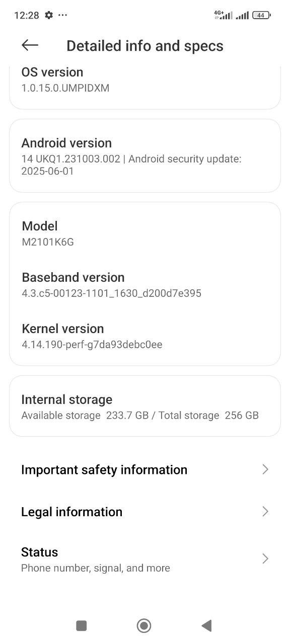Tap the Android version entry

pos(145,156)
